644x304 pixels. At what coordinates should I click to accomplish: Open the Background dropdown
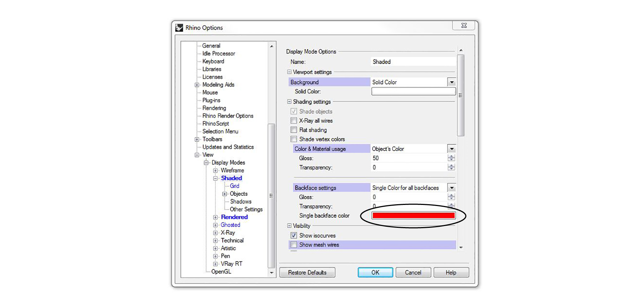[452, 82]
